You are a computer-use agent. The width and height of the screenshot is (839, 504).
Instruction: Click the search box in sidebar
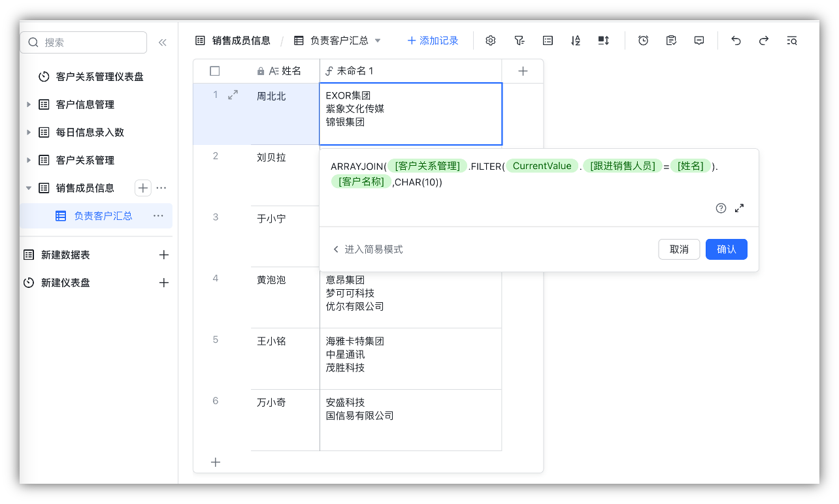pos(84,42)
